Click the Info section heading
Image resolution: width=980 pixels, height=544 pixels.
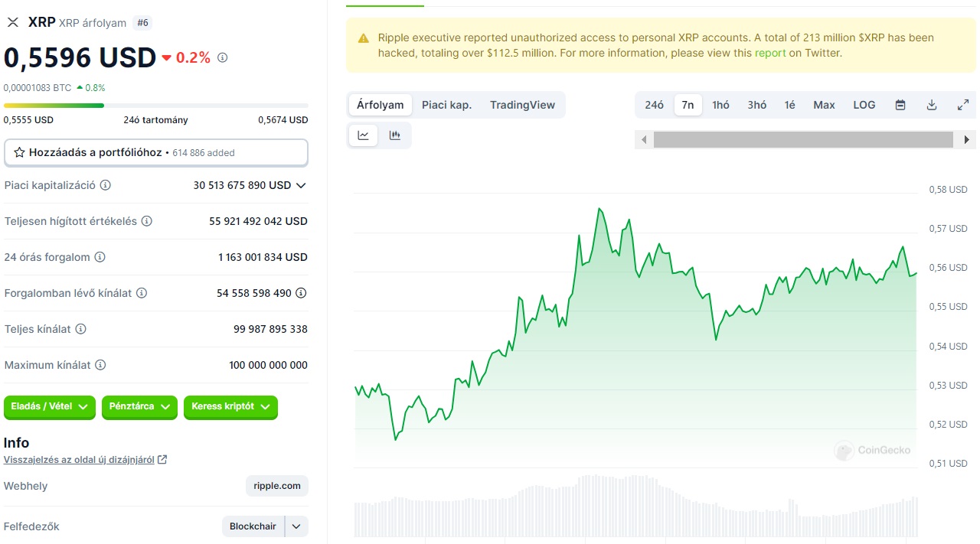[x=16, y=443]
